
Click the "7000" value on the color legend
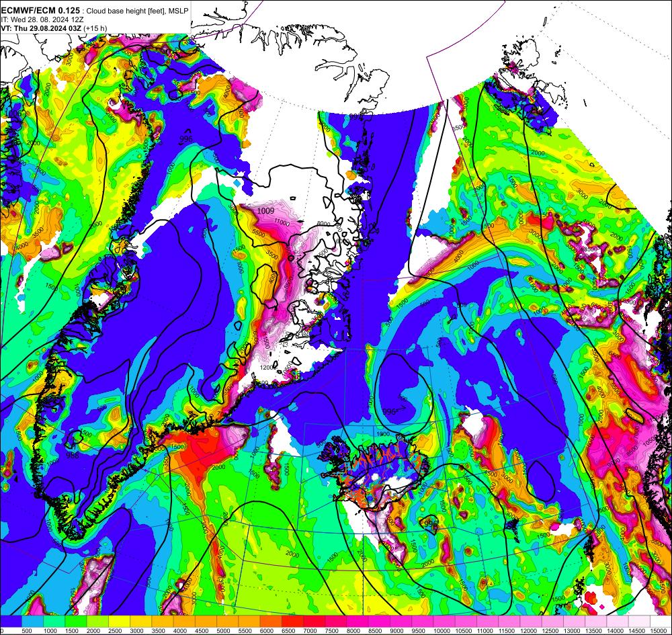[x=310, y=631]
